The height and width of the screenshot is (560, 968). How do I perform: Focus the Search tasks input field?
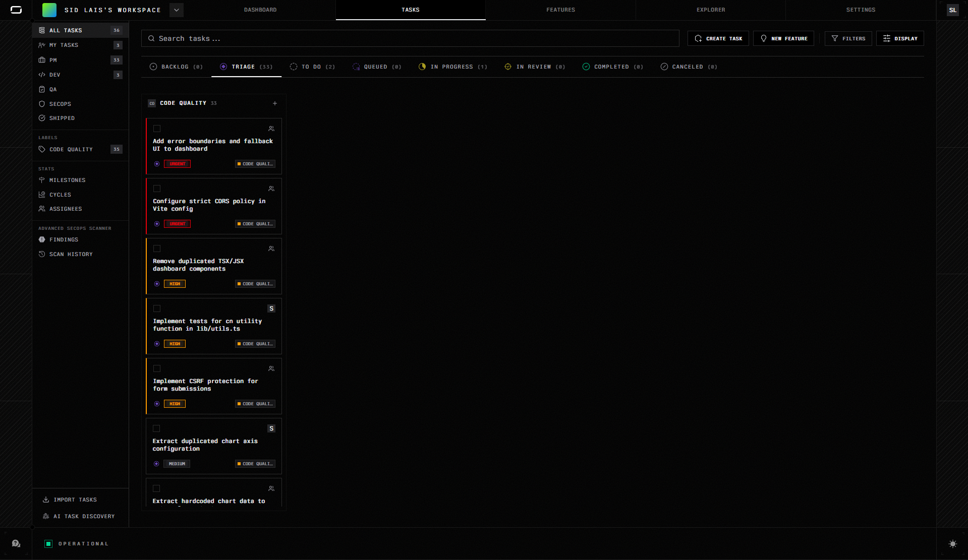tap(410, 38)
